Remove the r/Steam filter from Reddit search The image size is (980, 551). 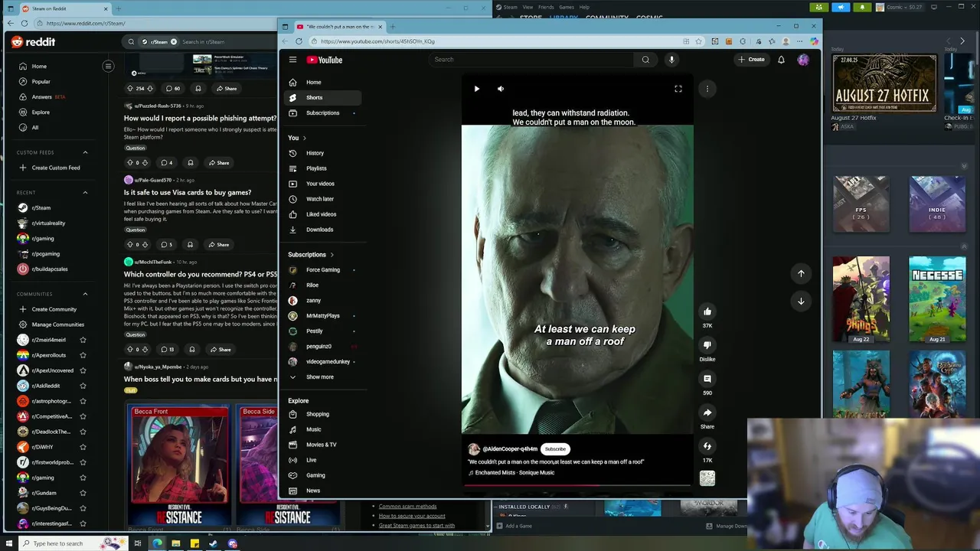(174, 42)
